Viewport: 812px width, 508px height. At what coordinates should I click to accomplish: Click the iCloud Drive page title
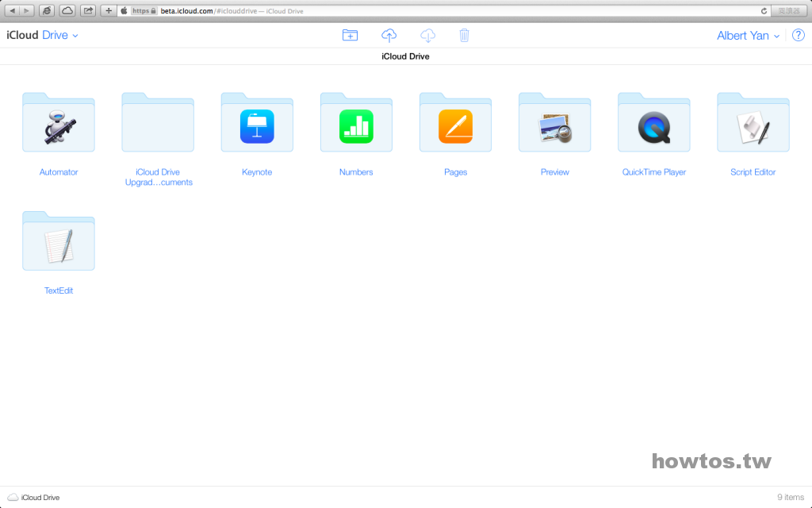[405, 56]
